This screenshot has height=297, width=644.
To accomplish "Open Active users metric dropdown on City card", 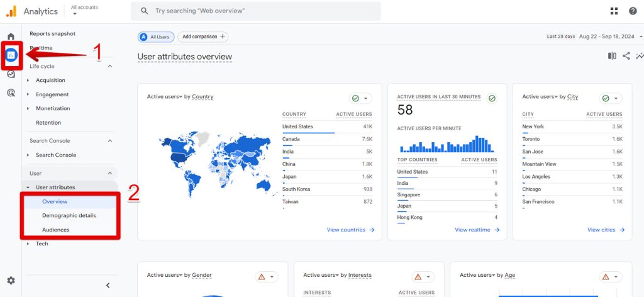I will pos(540,97).
